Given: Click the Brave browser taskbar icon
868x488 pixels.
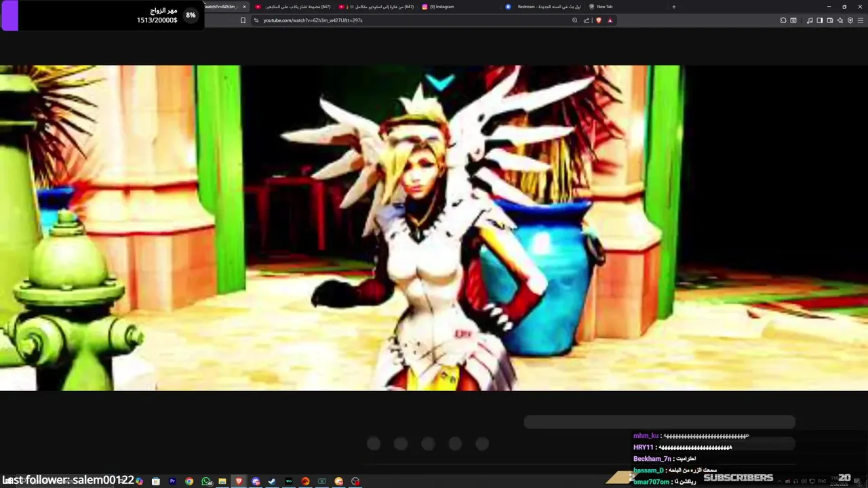Looking at the screenshot, I should pos(239,481).
